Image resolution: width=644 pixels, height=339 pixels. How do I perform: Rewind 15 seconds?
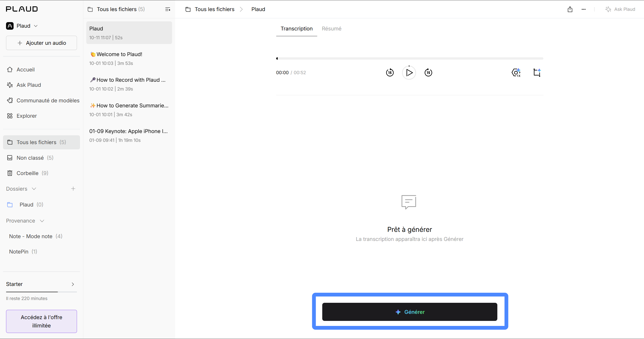tap(390, 73)
